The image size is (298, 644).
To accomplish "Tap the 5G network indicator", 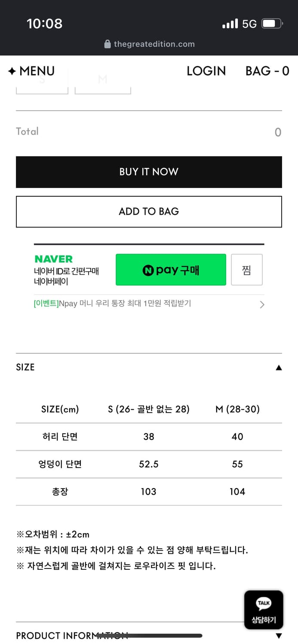I will [x=249, y=24].
